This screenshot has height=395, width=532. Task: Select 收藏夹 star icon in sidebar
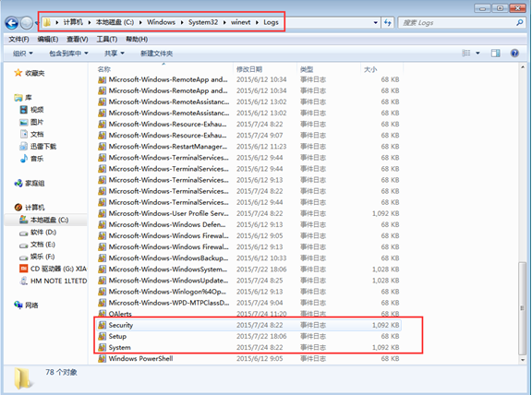click(x=18, y=73)
